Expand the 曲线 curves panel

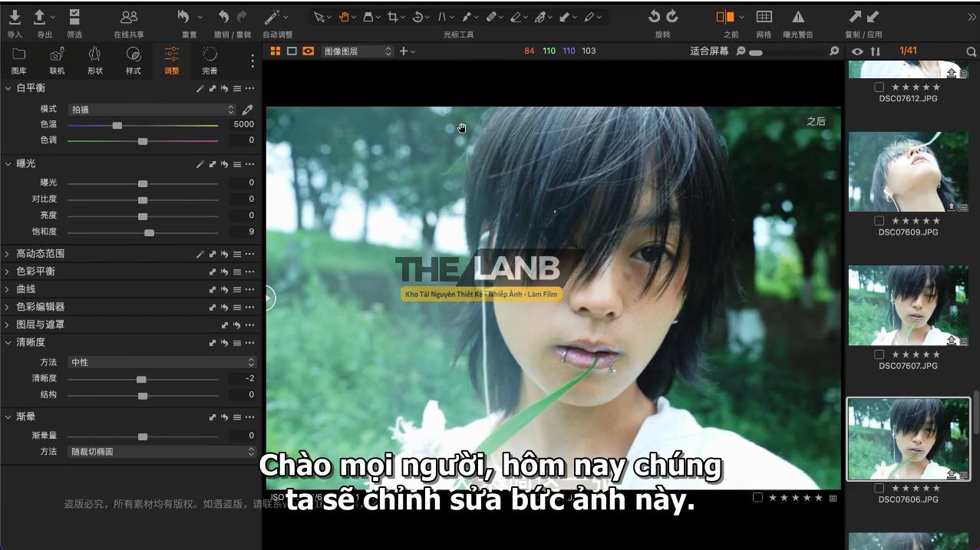[8, 289]
